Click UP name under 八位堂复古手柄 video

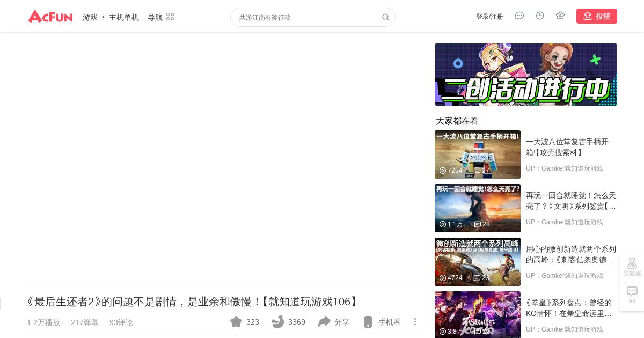click(x=565, y=168)
